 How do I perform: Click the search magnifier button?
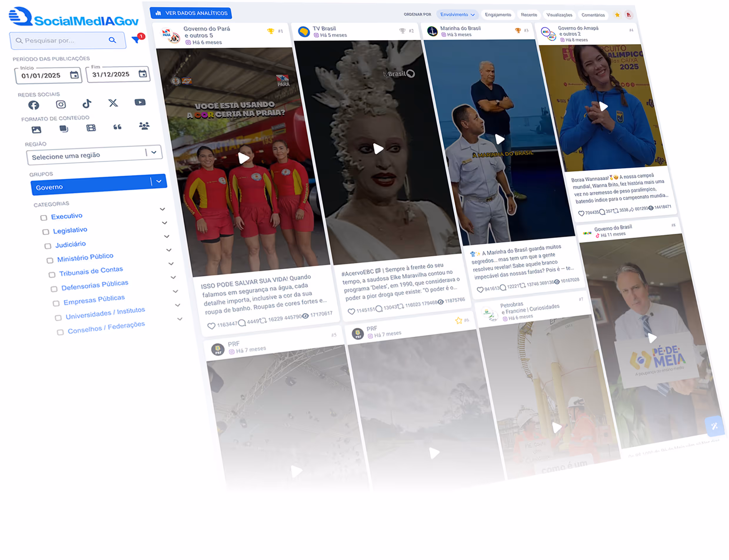point(112,40)
